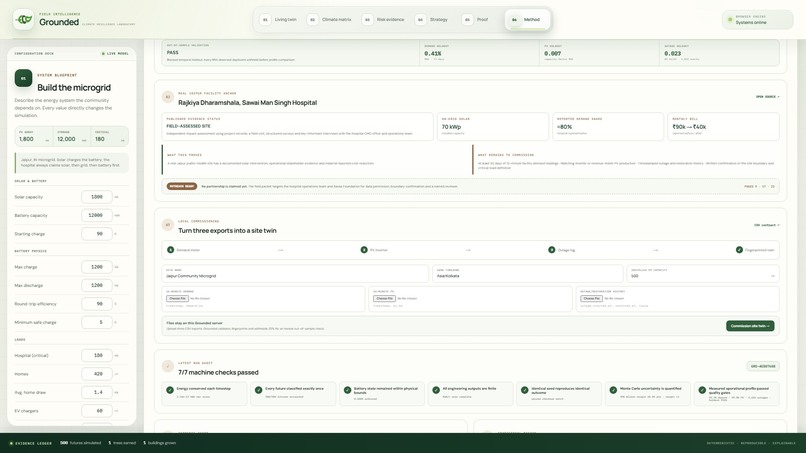This screenshot has width=806, height=453.
Task: Click the Starting charge input field
Action: (x=97, y=234)
